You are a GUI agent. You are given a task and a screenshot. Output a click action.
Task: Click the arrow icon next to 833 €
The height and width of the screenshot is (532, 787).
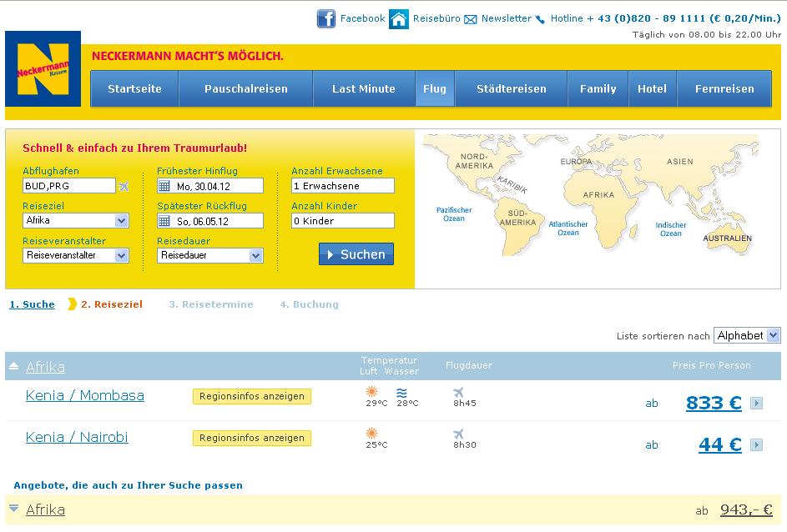pos(756,403)
